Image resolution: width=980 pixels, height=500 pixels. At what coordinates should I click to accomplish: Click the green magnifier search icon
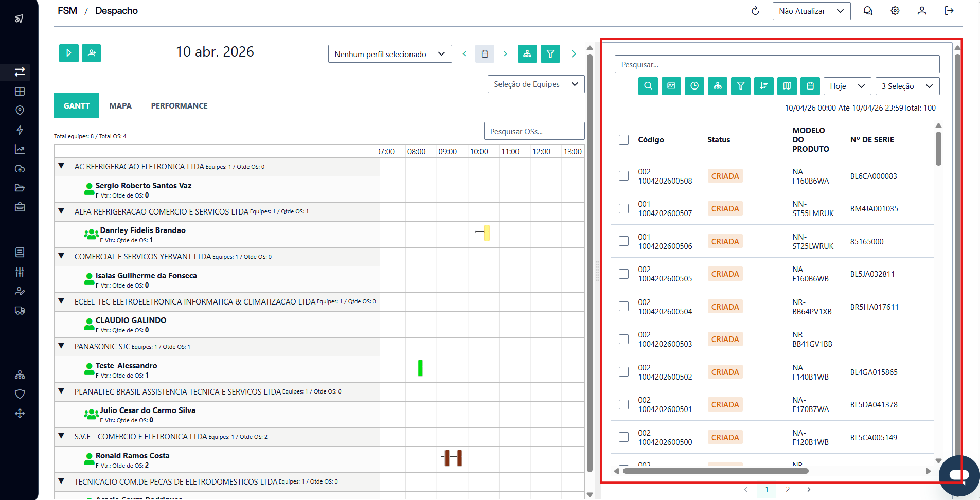[x=648, y=86]
